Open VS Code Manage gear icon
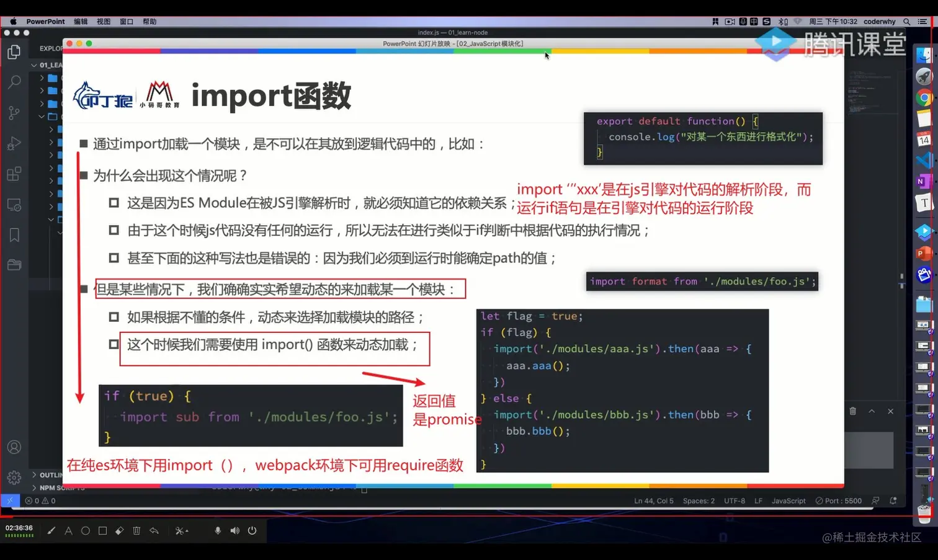The image size is (938, 560). [14, 478]
